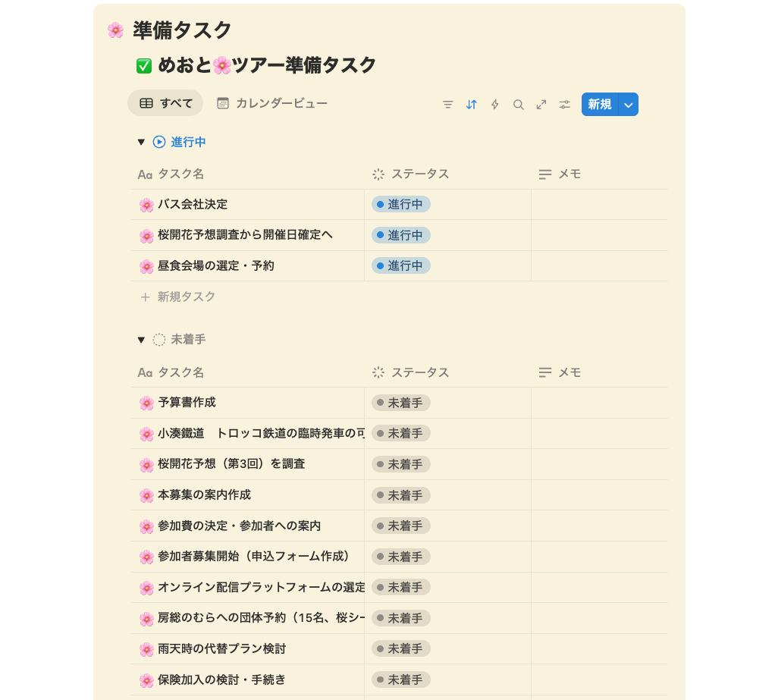Collapse the 未着手 group with its triangle
The image size is (775, 700).
141,340
